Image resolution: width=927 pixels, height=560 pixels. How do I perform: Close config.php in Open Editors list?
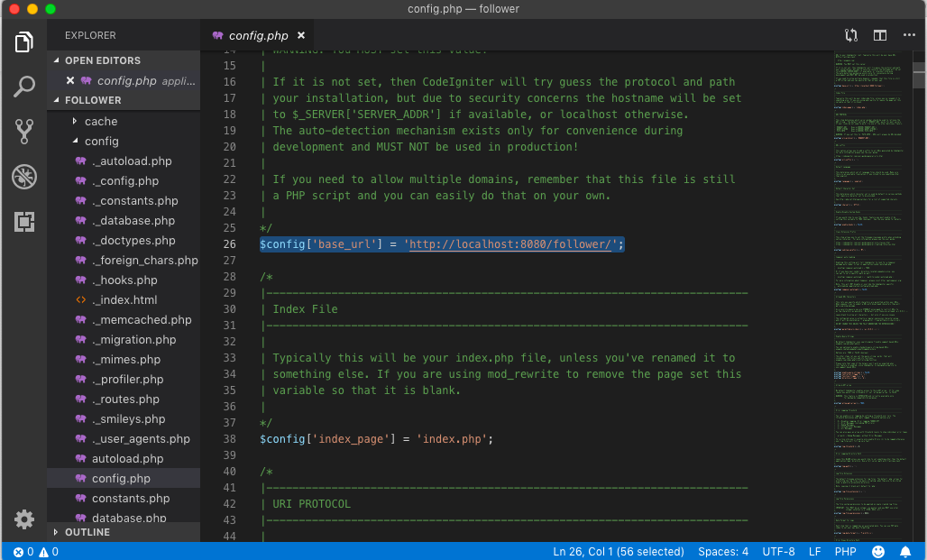coord(70,80)
